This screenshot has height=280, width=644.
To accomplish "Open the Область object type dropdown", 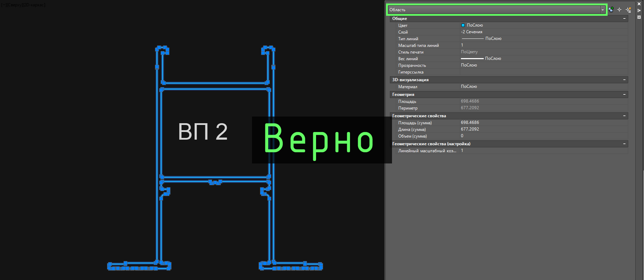I will point(602,10).
